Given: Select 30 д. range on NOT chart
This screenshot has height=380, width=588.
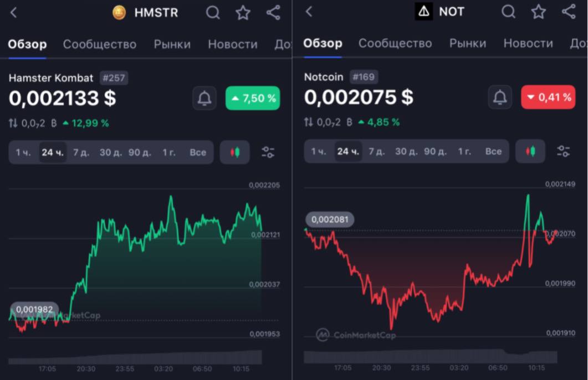Looking at the screenshot, I should click(x=406, y=151).
